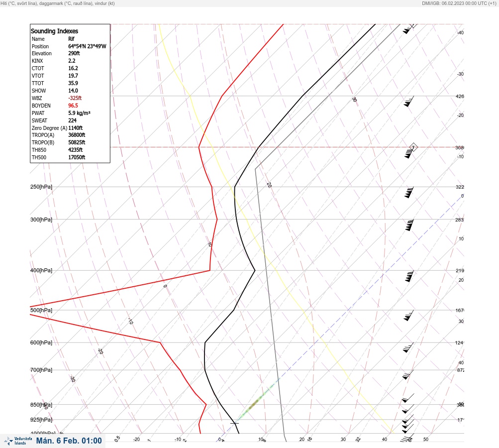Select elevation value '290ft'

pyautogui.click(x=74, y=53)
